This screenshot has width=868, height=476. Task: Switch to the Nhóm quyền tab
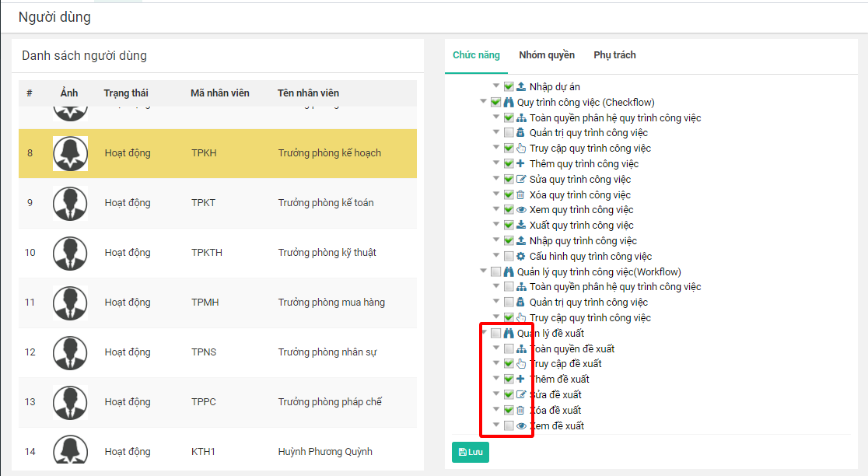click(547, 55)
